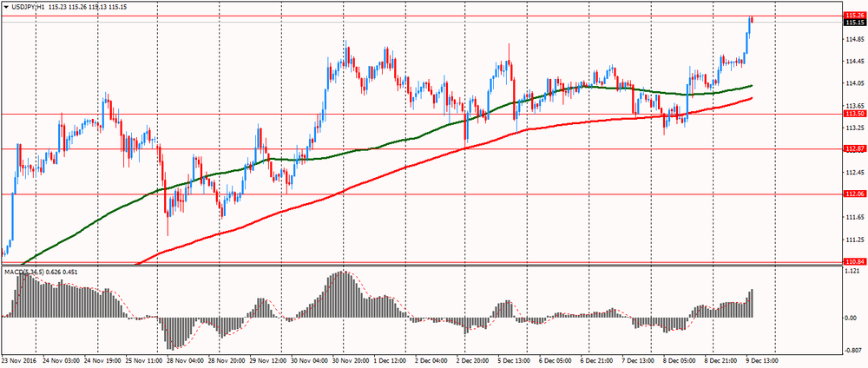Click the 1 Dec 12:00 time label

(x=390, y=359)
